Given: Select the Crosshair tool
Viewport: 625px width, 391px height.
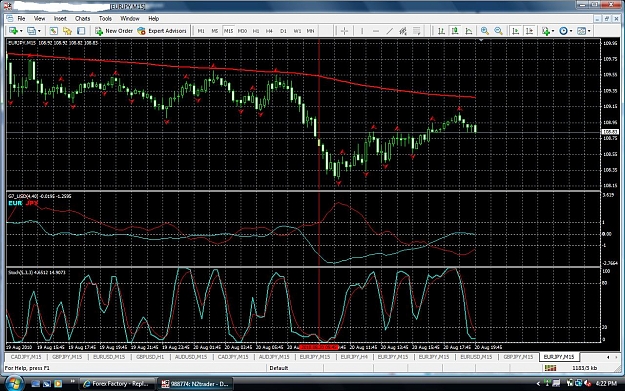Looking at the screenshot, I should click(x=345, y=31).
